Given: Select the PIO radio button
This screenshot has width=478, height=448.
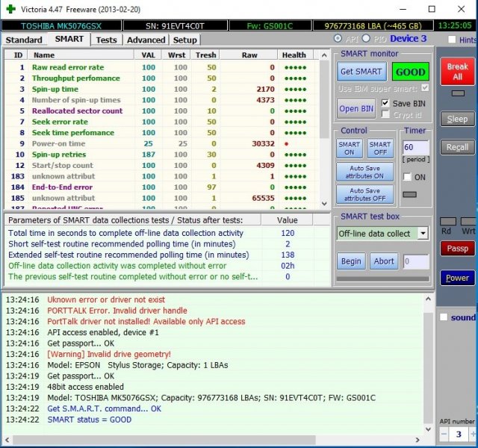Looking at the screenshot, I should coord(367,38).
